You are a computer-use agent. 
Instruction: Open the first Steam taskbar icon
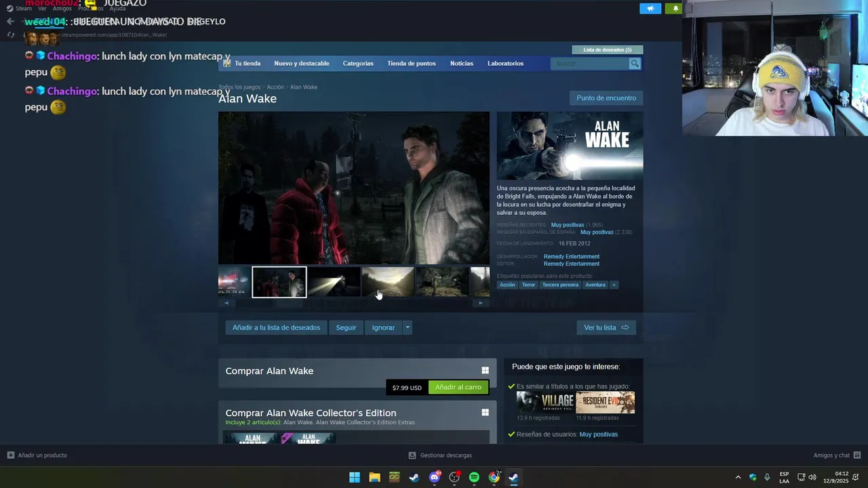point(414,477)
